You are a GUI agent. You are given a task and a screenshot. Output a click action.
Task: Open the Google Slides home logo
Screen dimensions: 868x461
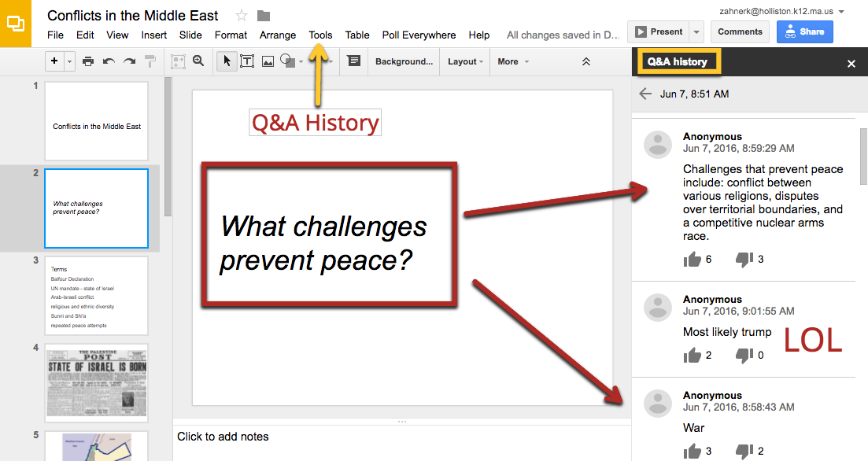[x=16, y=24]
